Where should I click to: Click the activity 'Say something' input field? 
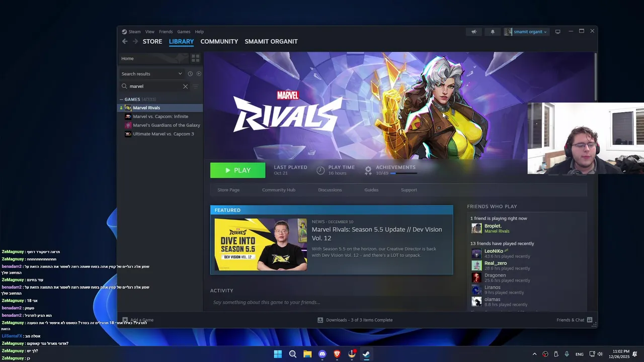332,302
